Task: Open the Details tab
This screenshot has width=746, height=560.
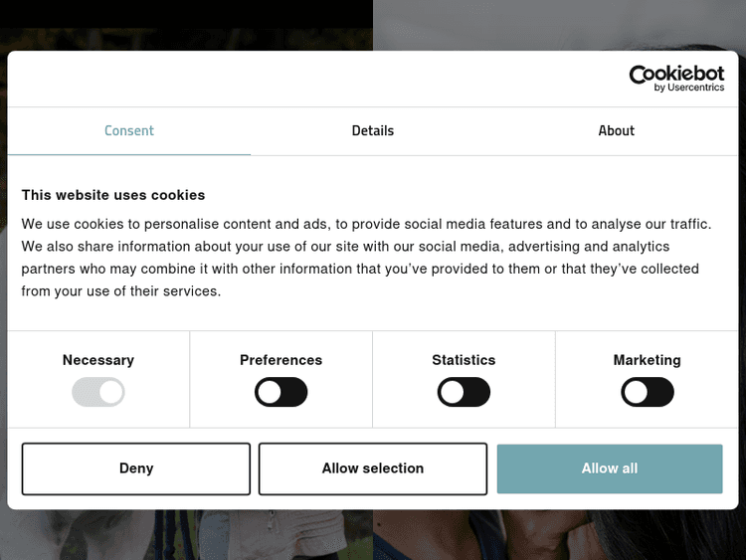Action: (x=373, y=130)
